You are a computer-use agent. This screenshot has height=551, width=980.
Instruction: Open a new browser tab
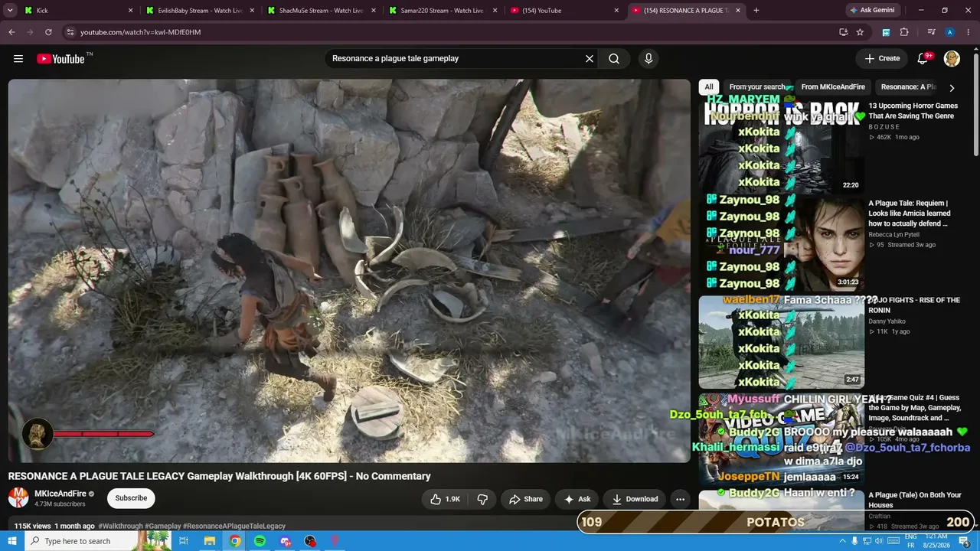click(756, 11)
